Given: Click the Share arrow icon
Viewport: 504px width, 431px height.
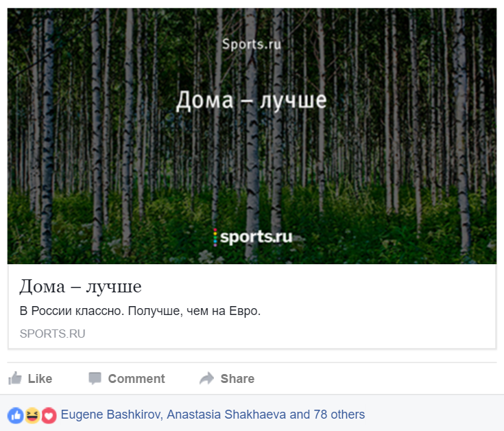Looking at the screenshot, I should [206, 378].
